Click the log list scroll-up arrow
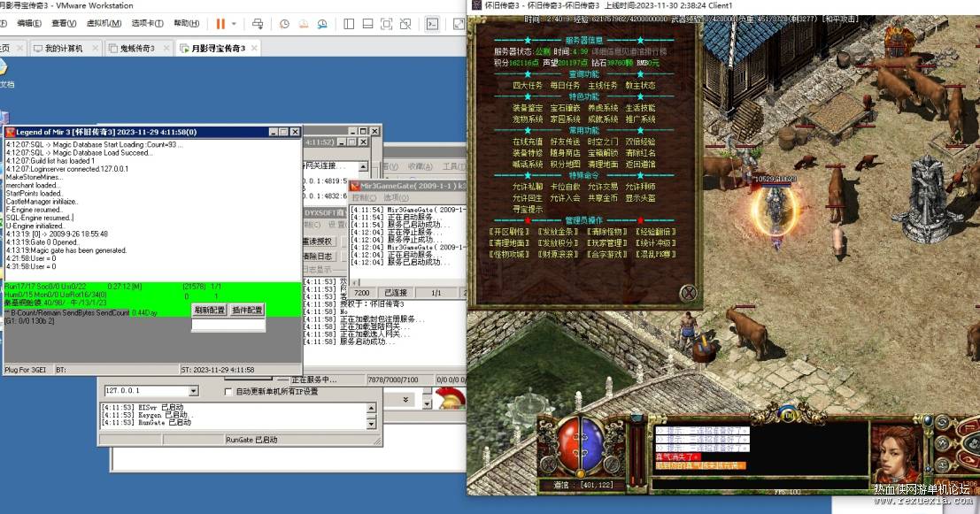This screenshot has width=980, height=514. (371, 408)
